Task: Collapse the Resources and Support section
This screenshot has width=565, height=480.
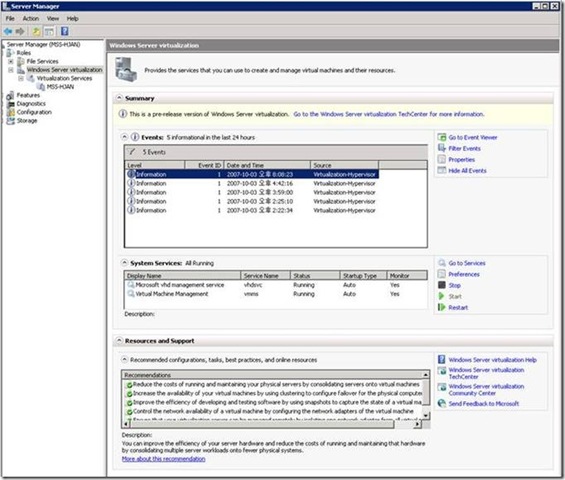Action: tap(119, 340)
